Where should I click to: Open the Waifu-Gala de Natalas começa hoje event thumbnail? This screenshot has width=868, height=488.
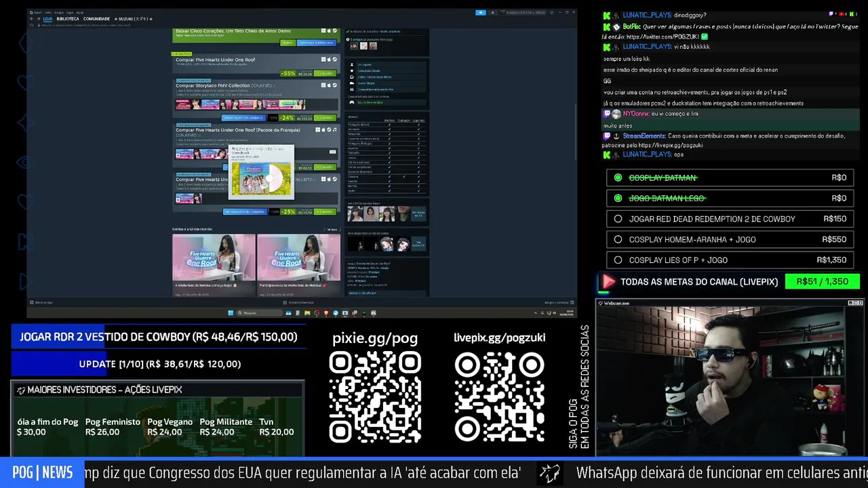point(214,257)
